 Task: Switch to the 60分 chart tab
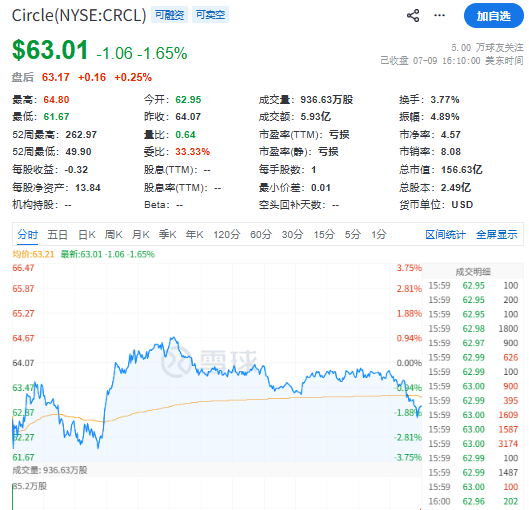tap(261, 234)
